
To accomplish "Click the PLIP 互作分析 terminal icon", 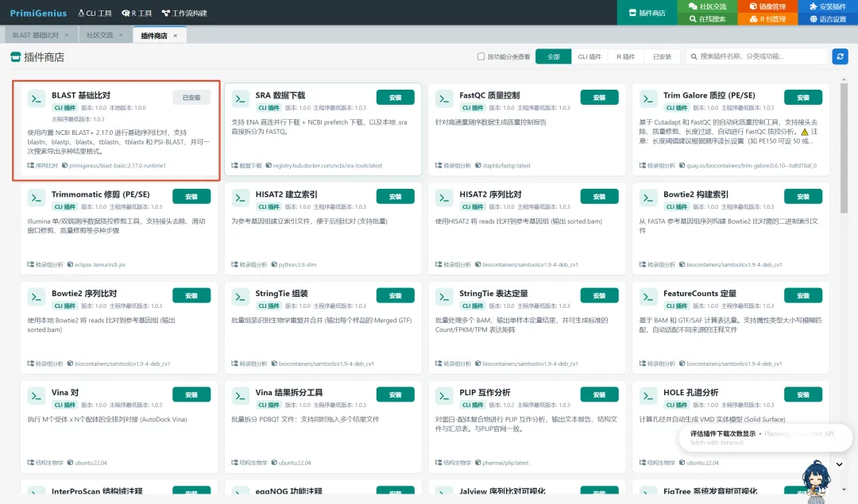I will [x=444, y=396].
